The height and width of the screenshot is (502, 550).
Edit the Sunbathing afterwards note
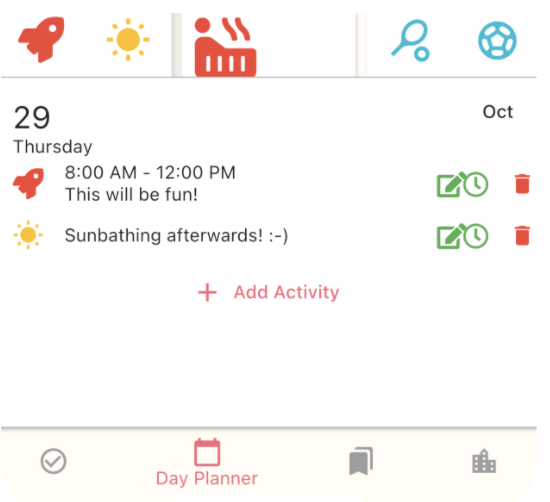click(x=450, y=236)
